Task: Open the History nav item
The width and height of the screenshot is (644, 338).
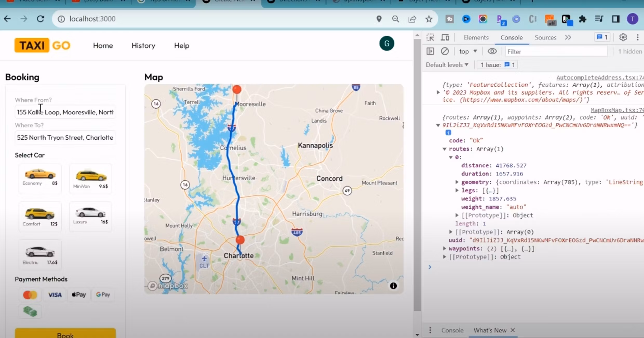Action: [x=143, y=46]
